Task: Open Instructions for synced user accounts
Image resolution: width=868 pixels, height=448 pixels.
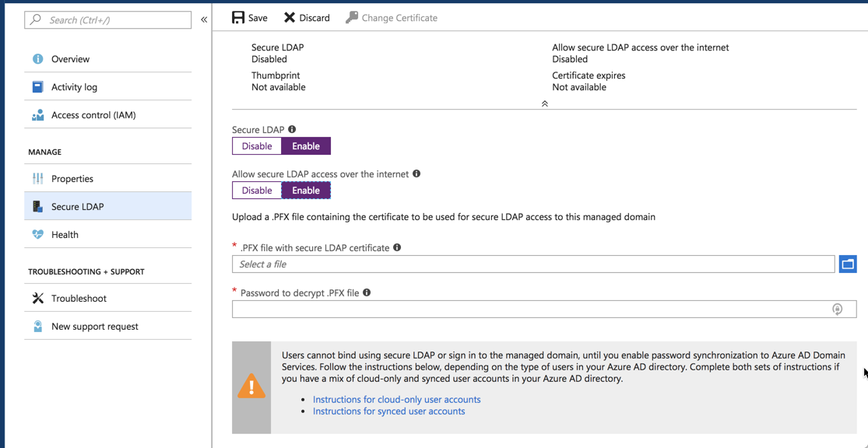Action: pos(389,411)
